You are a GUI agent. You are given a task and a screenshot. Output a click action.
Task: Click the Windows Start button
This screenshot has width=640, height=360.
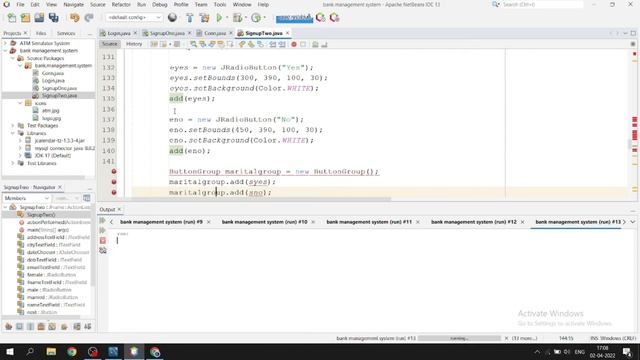click(9, 352)
